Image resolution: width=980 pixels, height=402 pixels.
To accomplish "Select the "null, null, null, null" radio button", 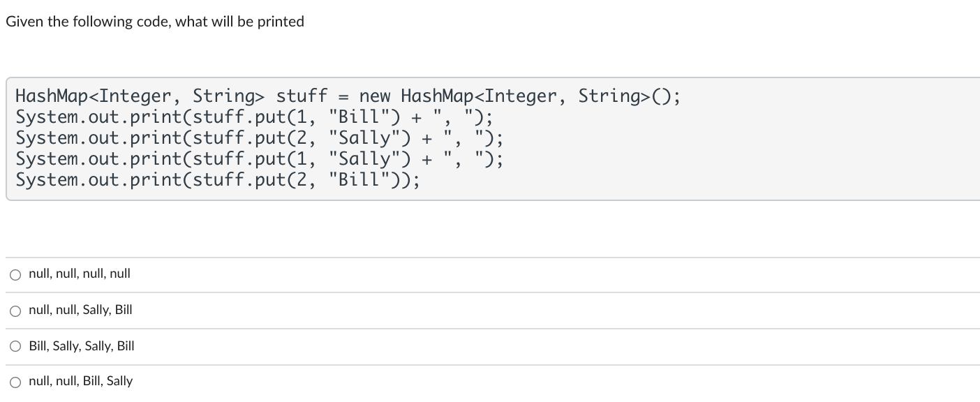I will point(15,274).
